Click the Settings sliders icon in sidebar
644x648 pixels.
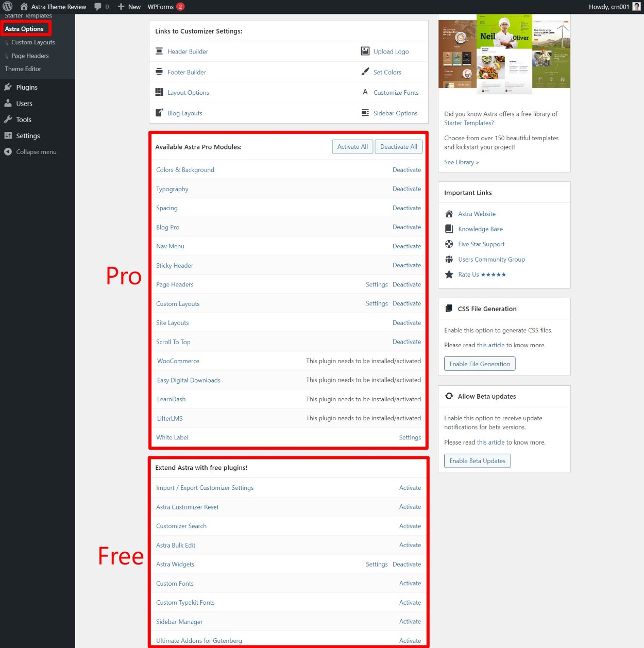pos(8,135)
